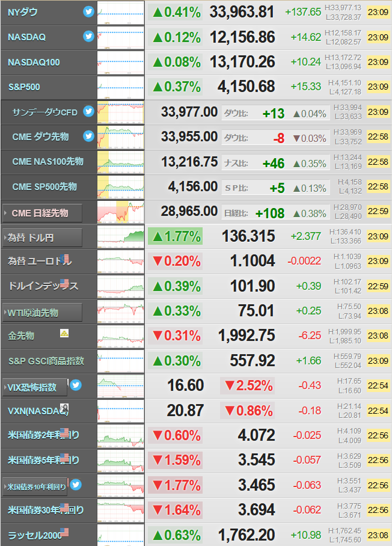This screenshot has height=546, width=392.
Task: Click the 2-year yield value 4.072
Action: pyautogui.click(x=256, y=435)
